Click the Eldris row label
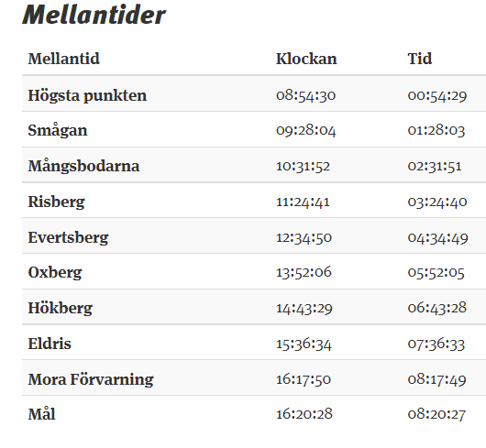This screenshot has width=486, height=448. click(50, 344)
